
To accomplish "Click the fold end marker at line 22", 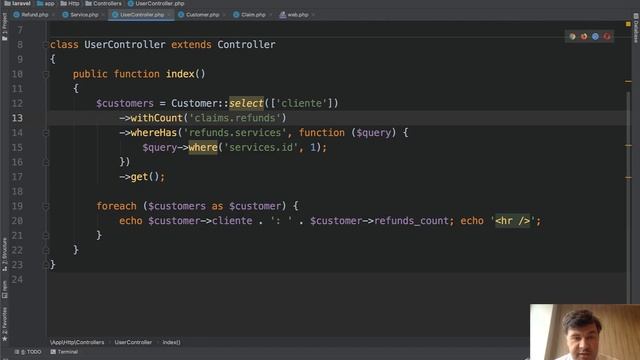I will pyautogui.click(x=46, y=251).
